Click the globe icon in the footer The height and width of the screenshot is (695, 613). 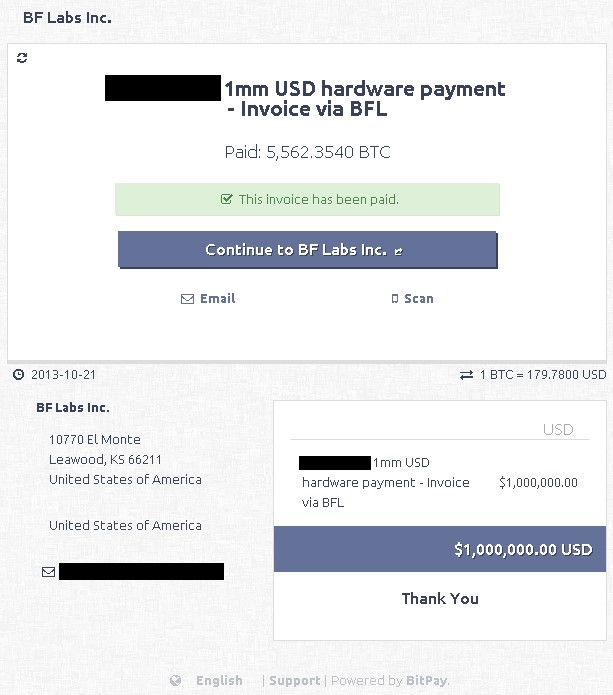click(x=176, y=681)
